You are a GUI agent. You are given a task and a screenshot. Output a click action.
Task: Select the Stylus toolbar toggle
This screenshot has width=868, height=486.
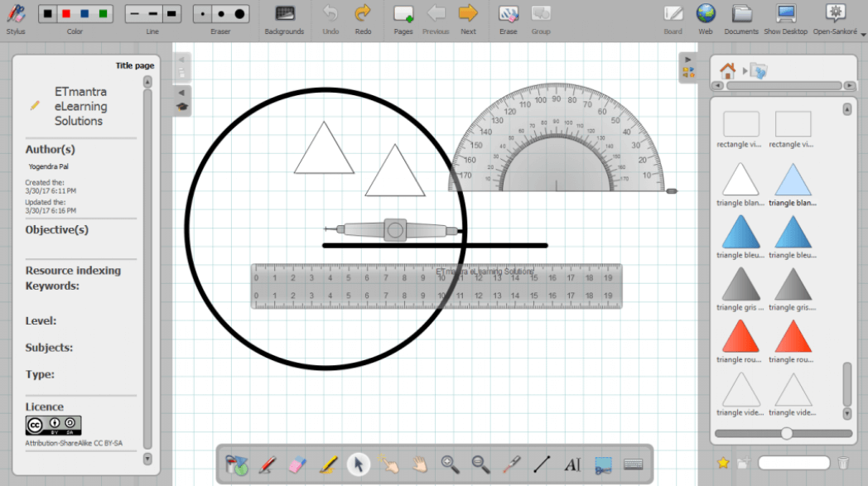pyautogui.click(x=16, y=19)
